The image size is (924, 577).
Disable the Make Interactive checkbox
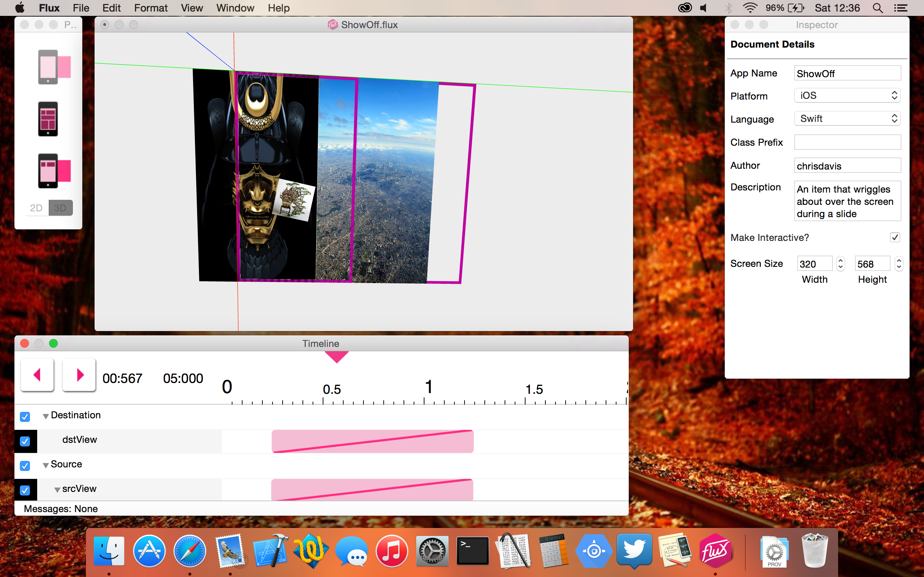pos(895,237)
